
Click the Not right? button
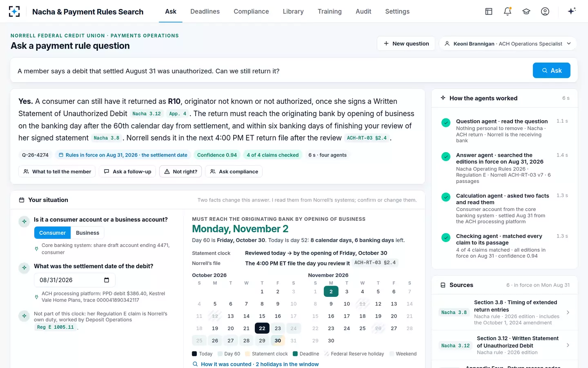pyautogui.click(x=180, y=171)
